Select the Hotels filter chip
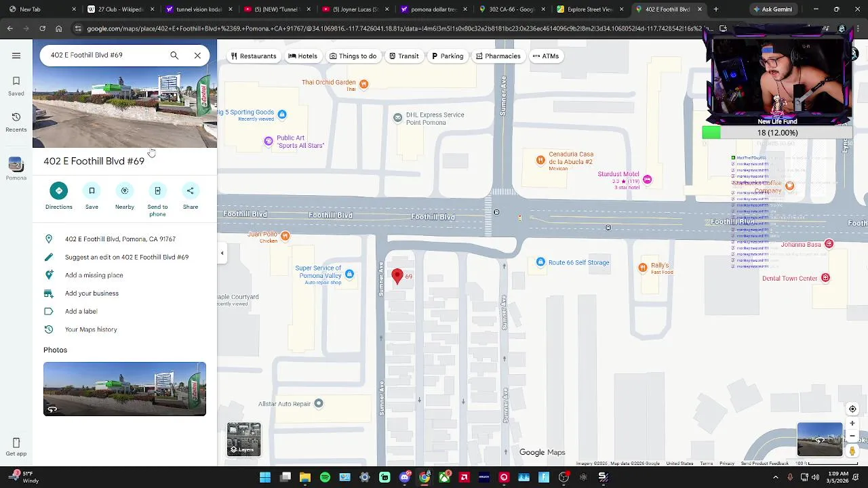This screenshot has width=868, height=488. pos(302,56)
